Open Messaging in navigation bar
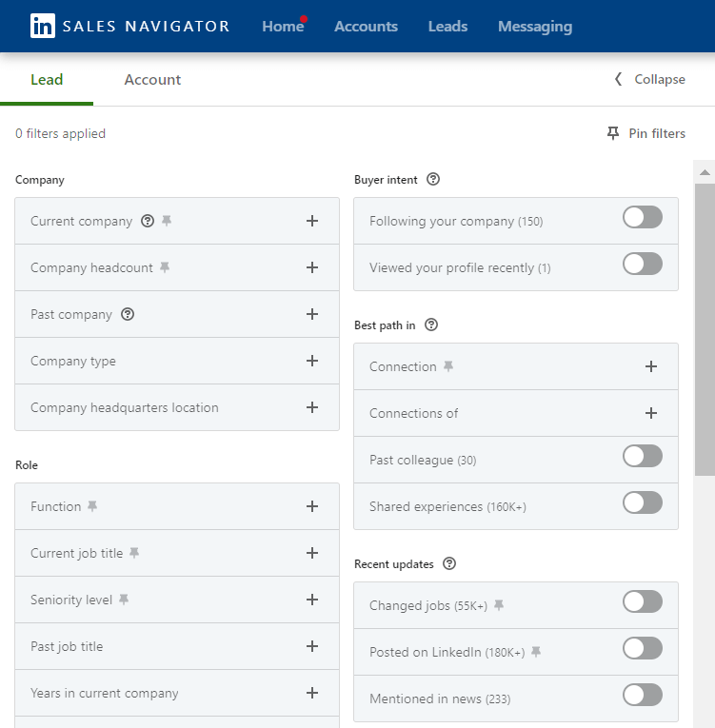 (x=535, y=27)
